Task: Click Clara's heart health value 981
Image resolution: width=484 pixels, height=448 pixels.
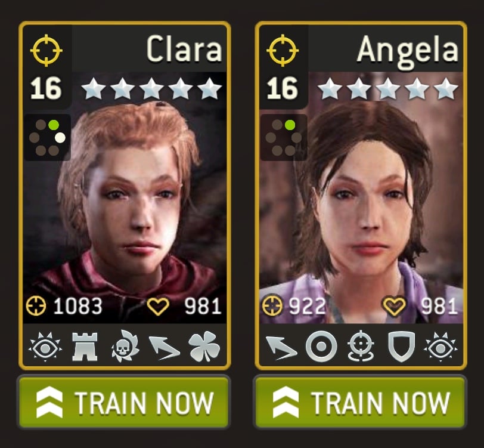Action: 184,306
